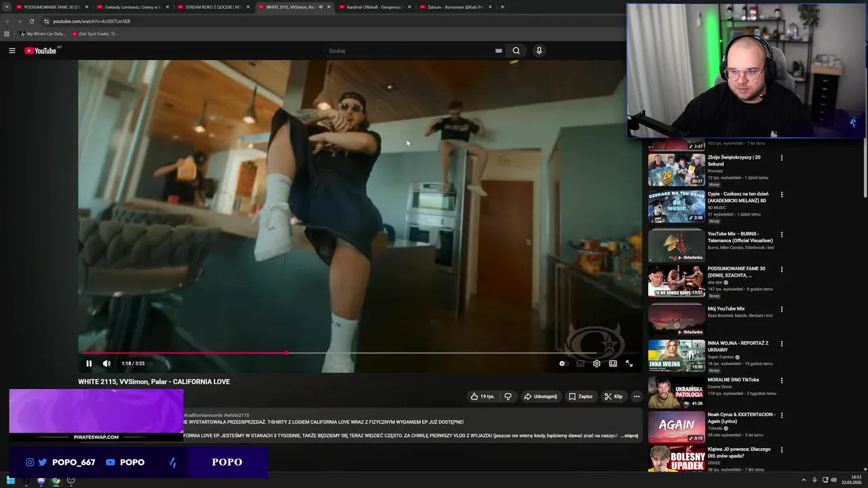Open YouTube Mix - BURNS Talamanca playlist

(676, 245)
